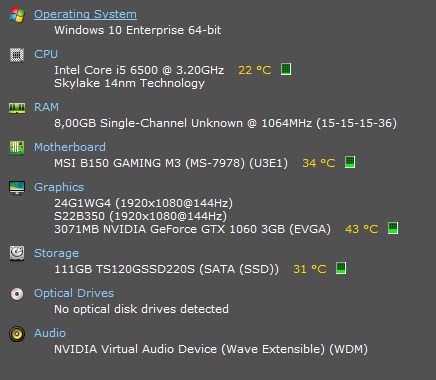This screenshot has width=436, height=380.
Task: Click the green status icon beside SSD 31 °C
Action: coord(341,268)
